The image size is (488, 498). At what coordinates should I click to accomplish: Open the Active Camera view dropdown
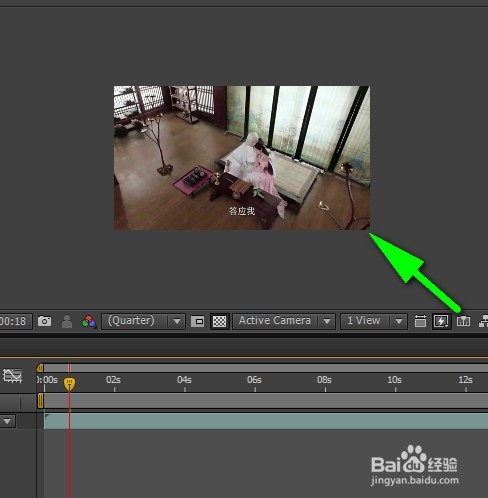[x=284, y=321]
